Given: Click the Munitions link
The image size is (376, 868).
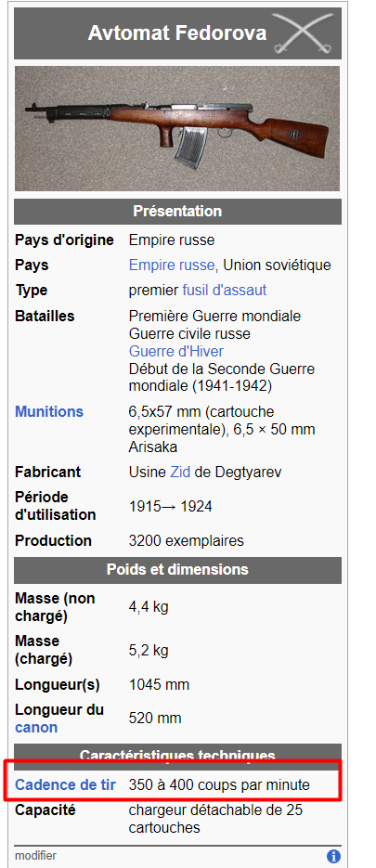Looking at the screenshot, I should (49, 412).
